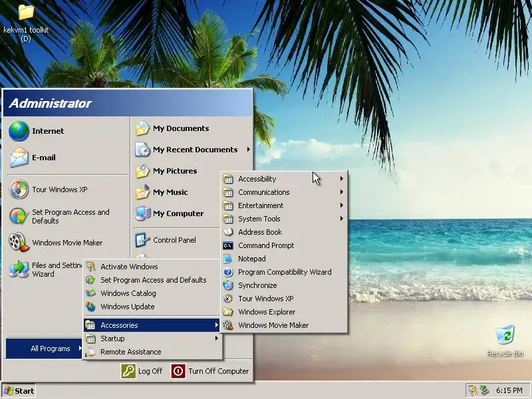Expand the Communications submenu arrow
Image resolution: width=532 pixels, height=399 pixels.
342,192
